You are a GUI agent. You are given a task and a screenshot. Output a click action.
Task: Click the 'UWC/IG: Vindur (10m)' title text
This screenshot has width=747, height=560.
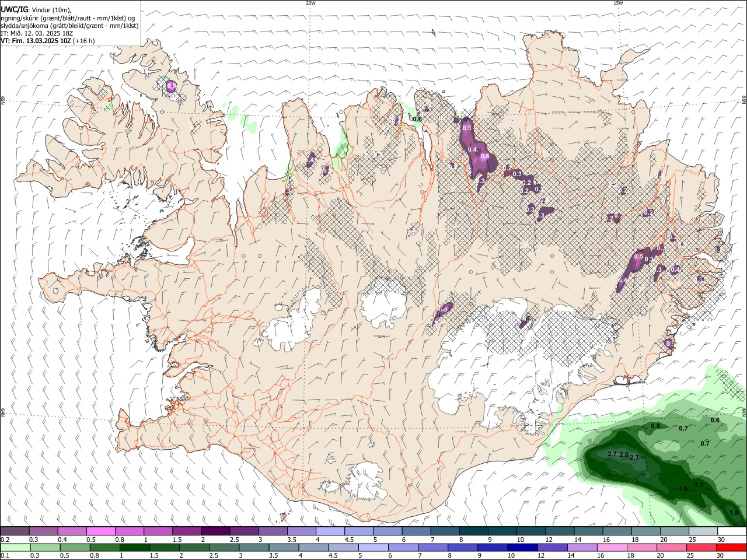(x=36, y=10)
